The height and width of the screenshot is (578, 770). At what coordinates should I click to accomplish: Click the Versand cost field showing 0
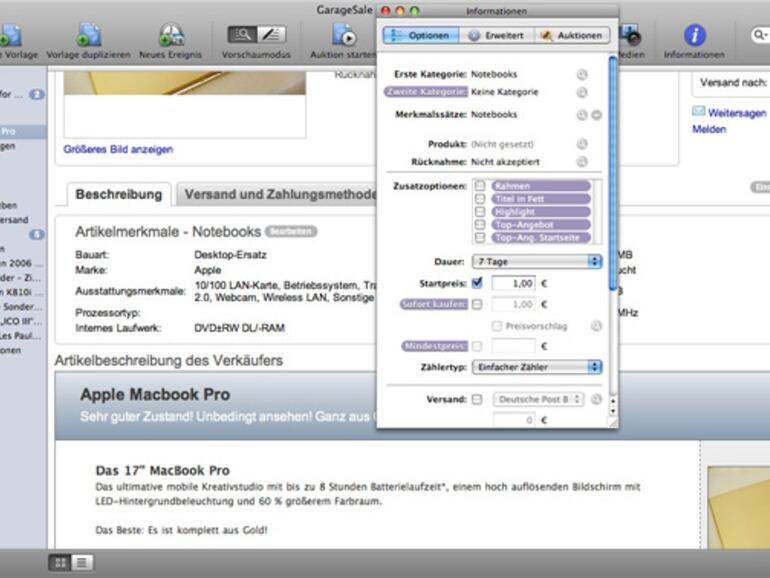pyautogui.click(x=513, y=420)
